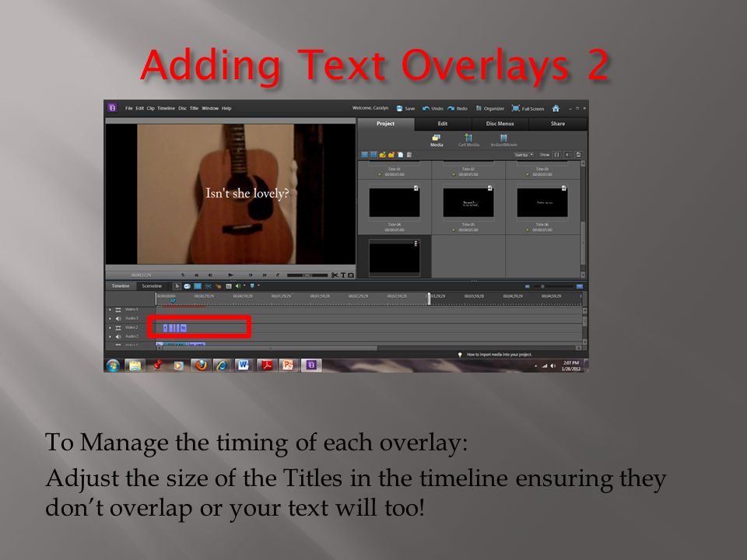Switch the monitor to Full Screen
This screenshot has height=560, width=747.
click(x=528, y=109)
